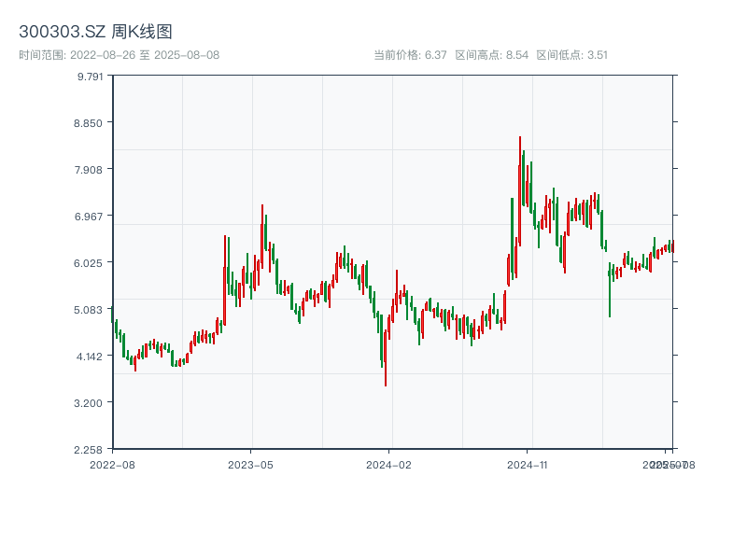Click the 区间高点 8.54 label
The width and height of the screenshot is (747, 560).
click(492, 55)
